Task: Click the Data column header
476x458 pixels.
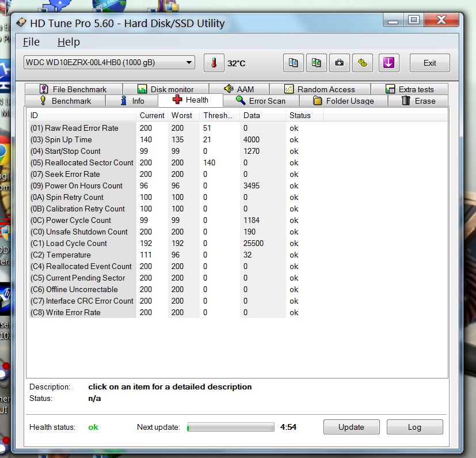Action: [x=262, y=115]
